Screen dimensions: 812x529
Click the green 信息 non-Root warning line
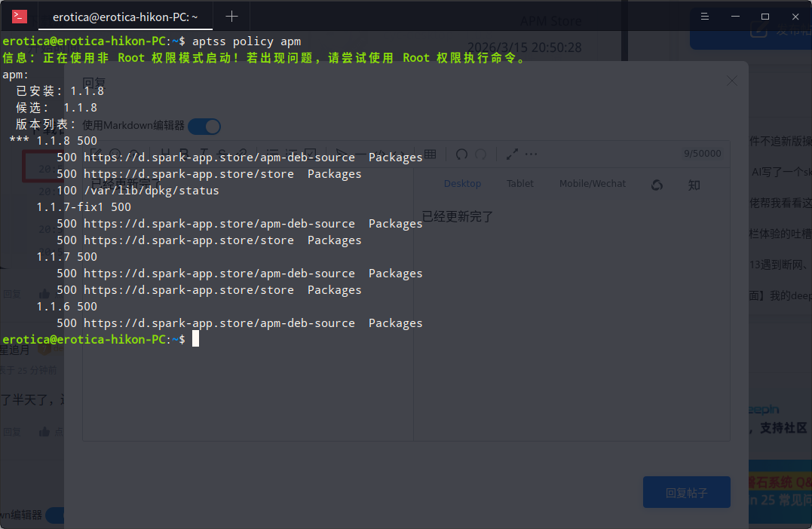pos(264,58)
